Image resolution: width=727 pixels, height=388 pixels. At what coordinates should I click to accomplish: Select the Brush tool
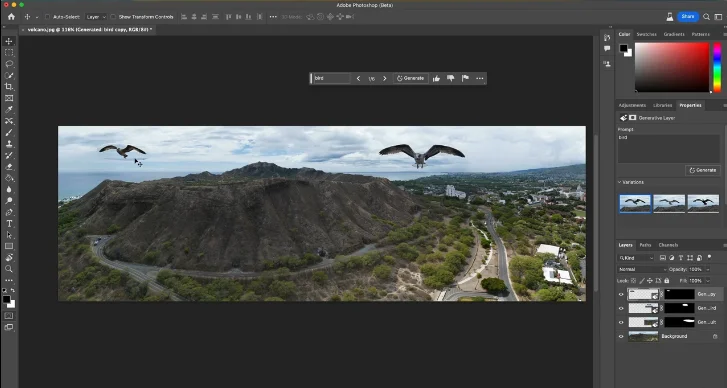[9, 133]
